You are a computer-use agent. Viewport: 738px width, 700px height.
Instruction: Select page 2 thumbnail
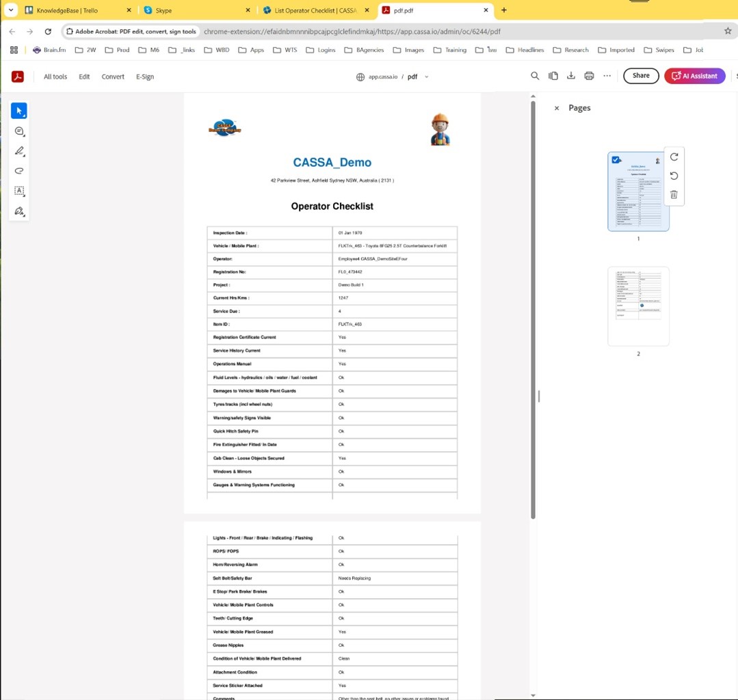click(x=638, y=306)
